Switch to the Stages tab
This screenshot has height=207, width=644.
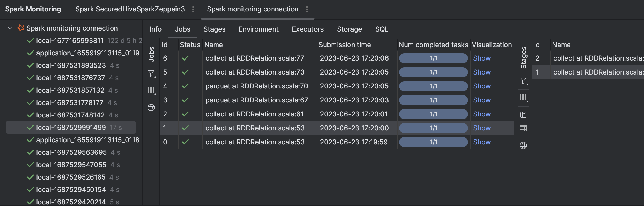click(214, 29)
